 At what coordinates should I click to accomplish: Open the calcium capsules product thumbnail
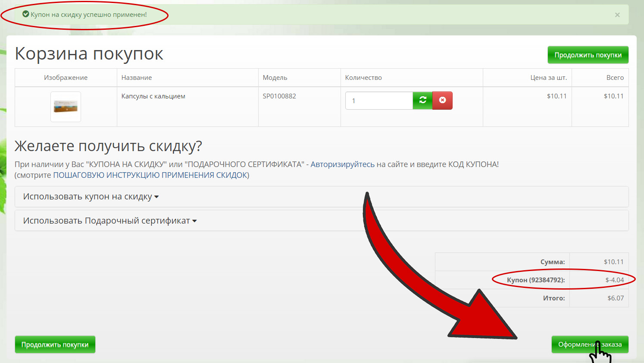(66, 107)
